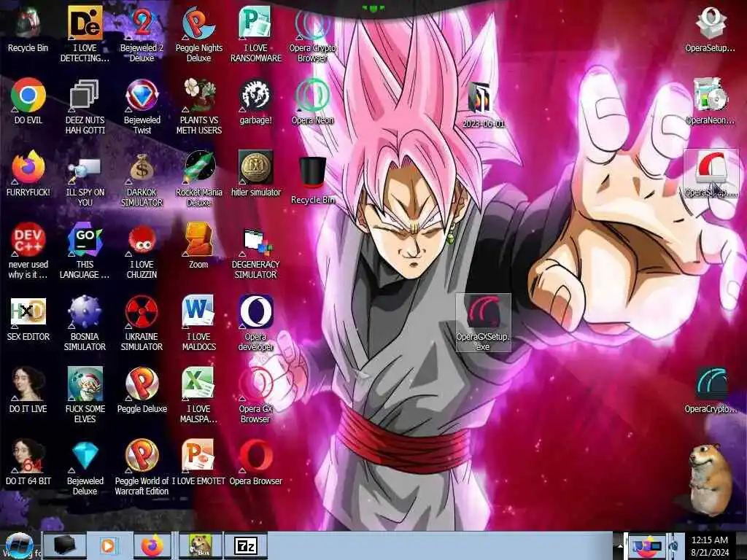
Task: Click the black box icon on the taskbar
Action: (x=65, y=545)
